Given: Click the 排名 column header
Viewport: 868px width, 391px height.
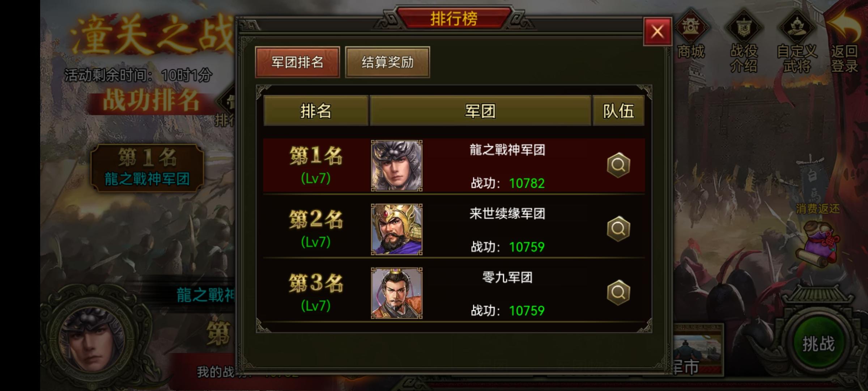Looking at the screenshot, I should [316, 111].
